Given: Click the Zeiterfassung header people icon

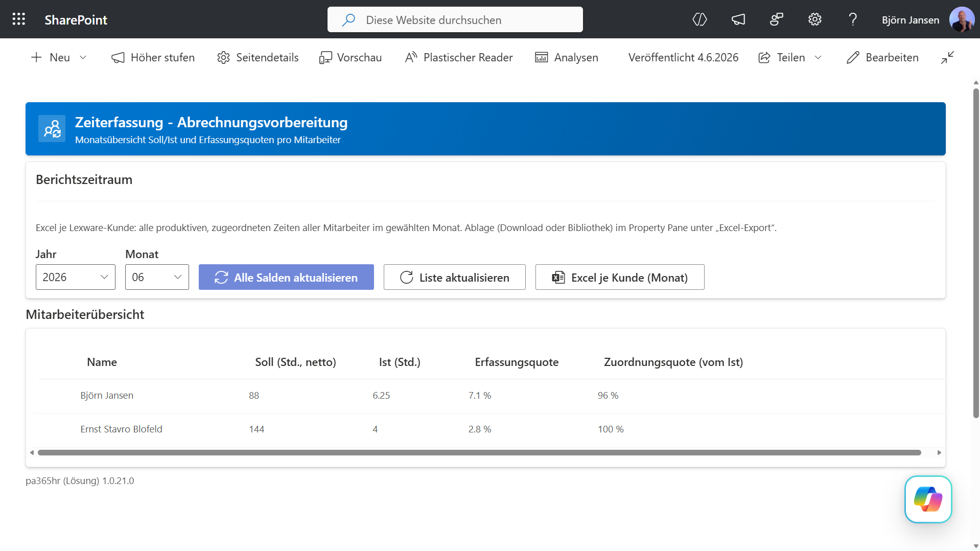Looking at the screenshot, I should [52, 128].
